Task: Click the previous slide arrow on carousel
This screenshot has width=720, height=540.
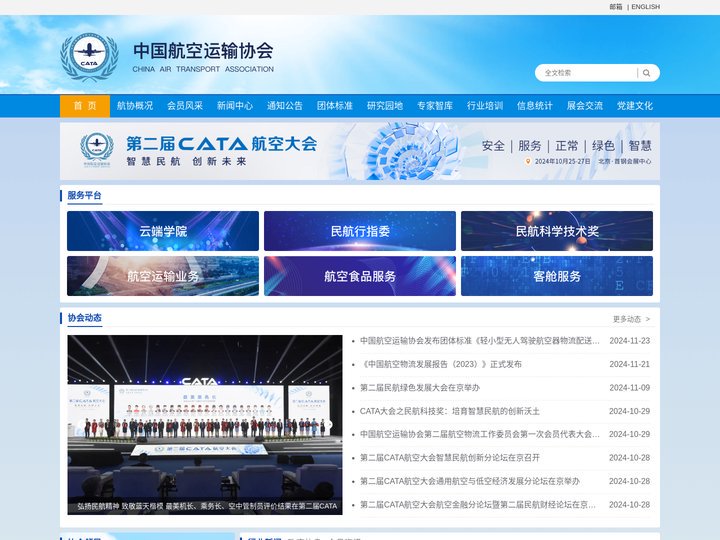Action: (x=82, y=425)
